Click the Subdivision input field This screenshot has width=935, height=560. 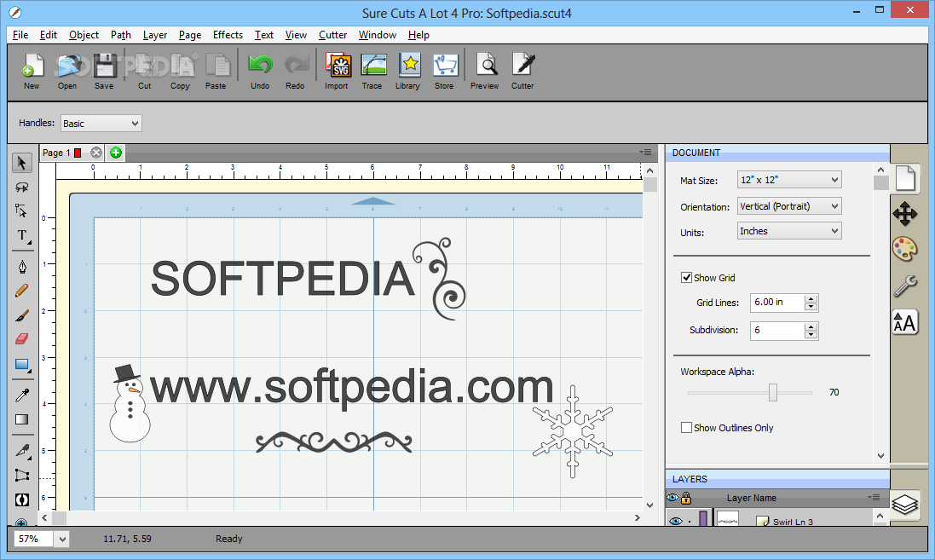click(x=777, y=330)
